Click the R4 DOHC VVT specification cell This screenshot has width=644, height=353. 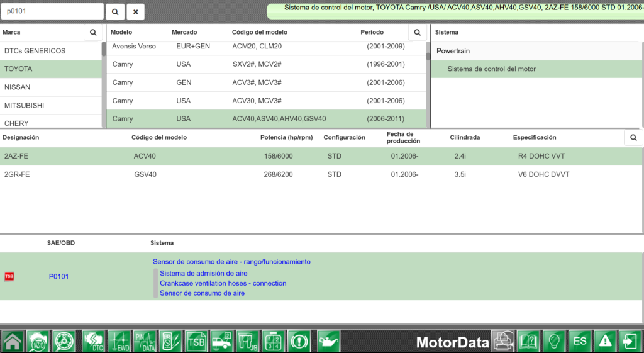541,156
